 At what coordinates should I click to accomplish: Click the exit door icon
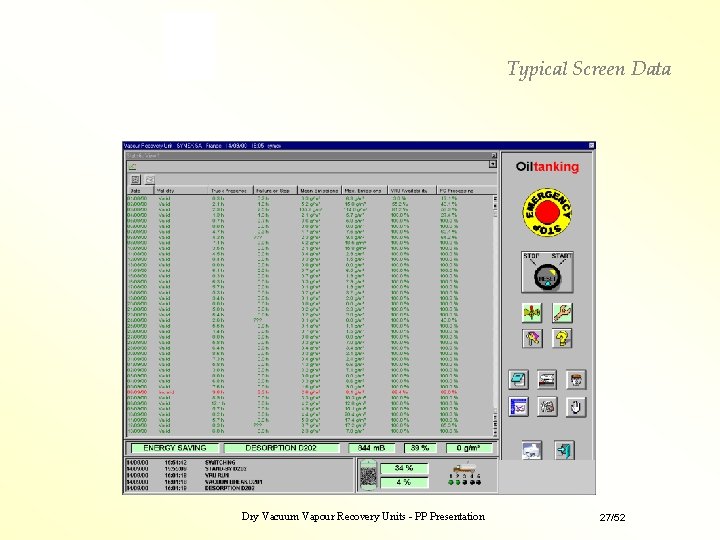point(564,450)
